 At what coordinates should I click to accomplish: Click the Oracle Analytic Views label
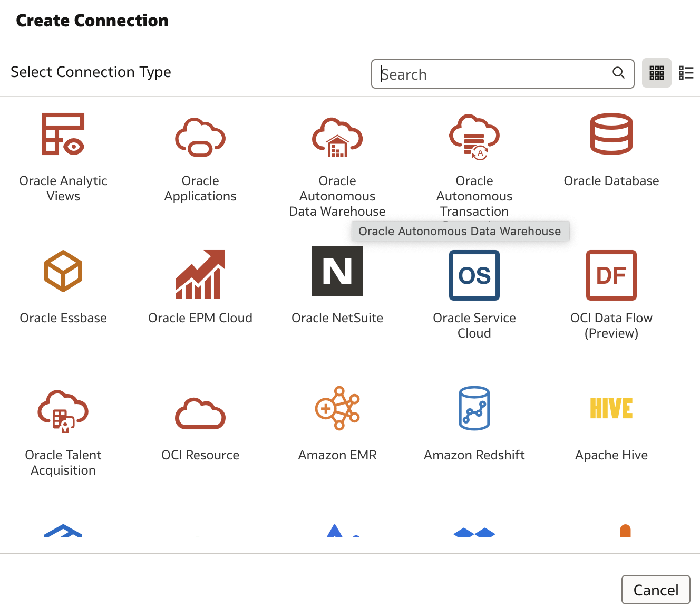pos(63,188)
